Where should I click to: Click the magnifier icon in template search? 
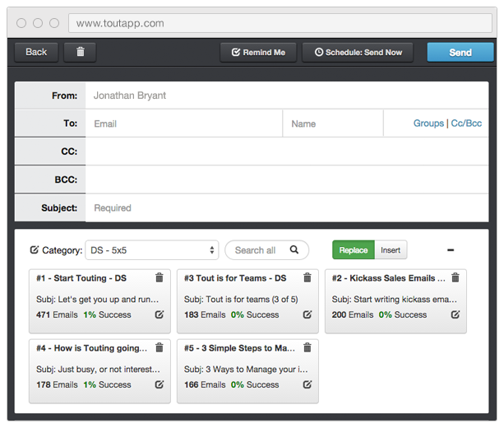point(294,249)
